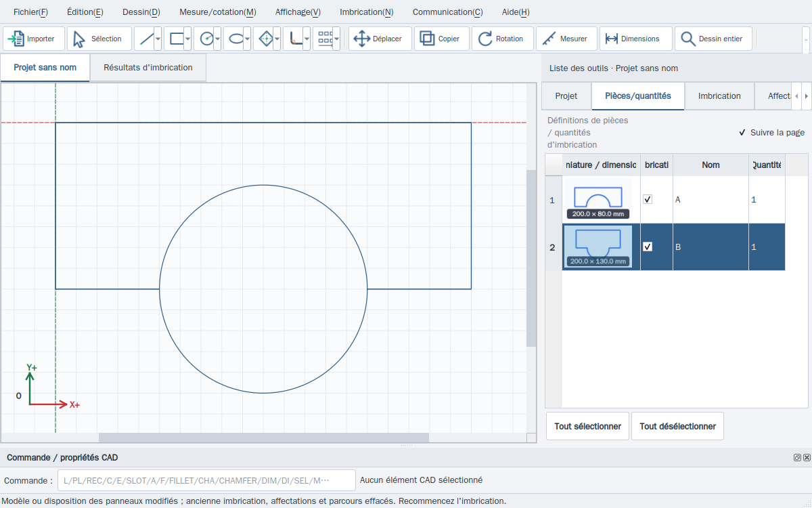Close the Commande / propriétés CAD panel
Image resolution: width=812 pixels, height=508 pixels.
807,458
